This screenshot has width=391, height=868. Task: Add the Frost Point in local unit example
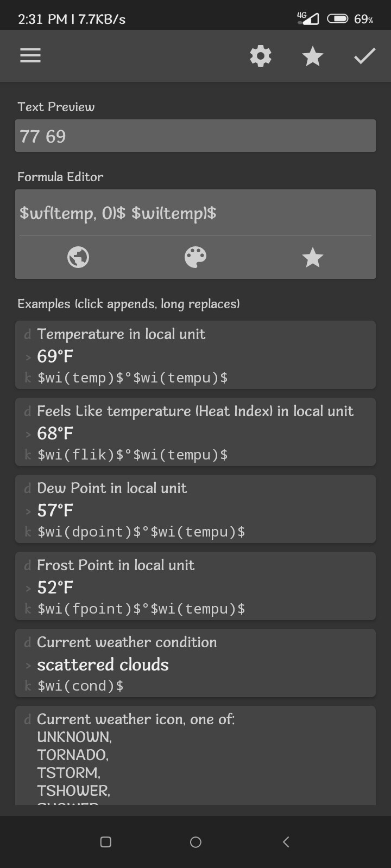tap(195, 586)
